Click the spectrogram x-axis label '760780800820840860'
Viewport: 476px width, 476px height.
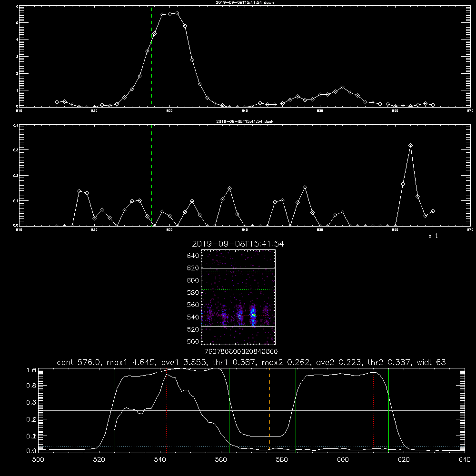pos(241,352)
